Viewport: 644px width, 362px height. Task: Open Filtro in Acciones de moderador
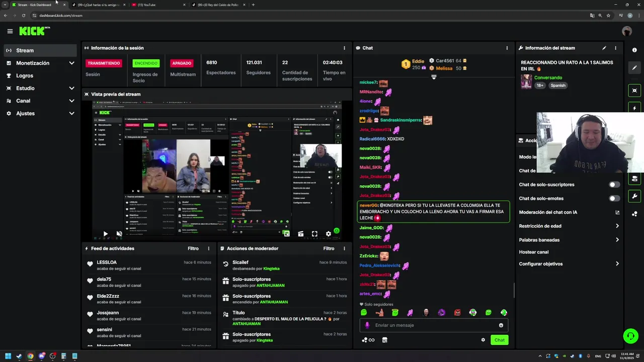point(329,248)
